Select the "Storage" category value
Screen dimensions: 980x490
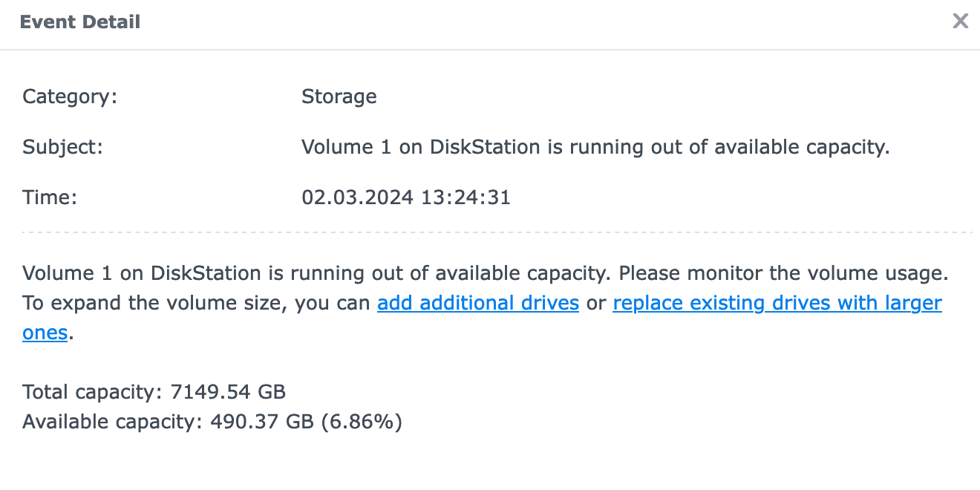[x=339, y=97]
